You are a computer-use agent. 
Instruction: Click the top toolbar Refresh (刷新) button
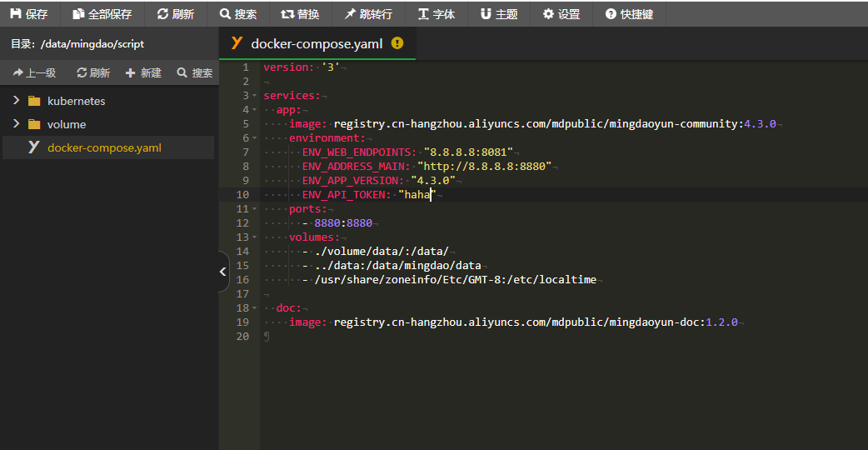(176, 14)
